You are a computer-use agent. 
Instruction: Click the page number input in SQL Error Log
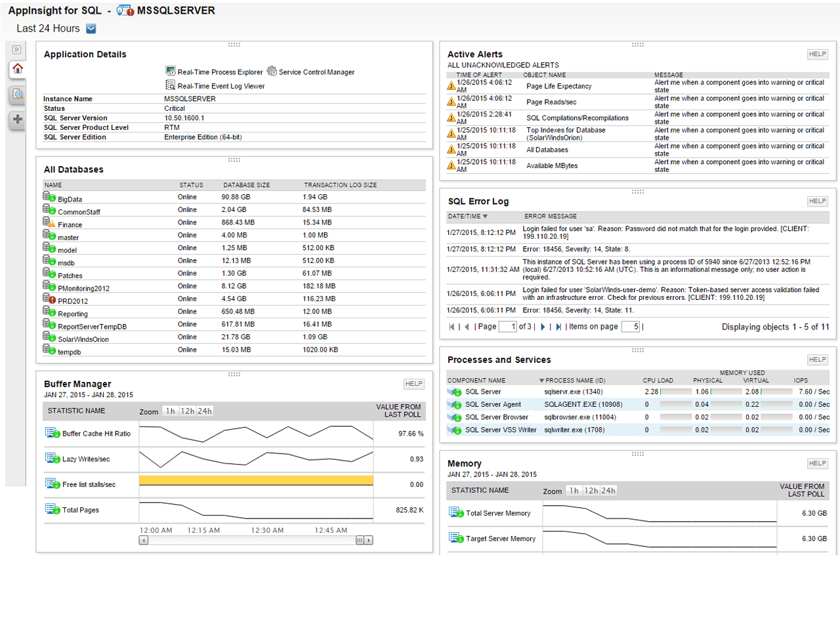507,326
